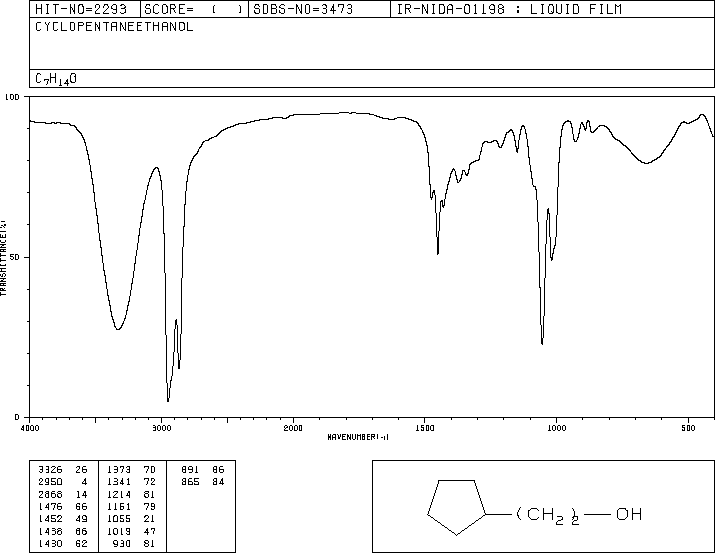Click the OH group in structure
The height and width of the screenshot is (553, 715).
click(x=629, y=514)
